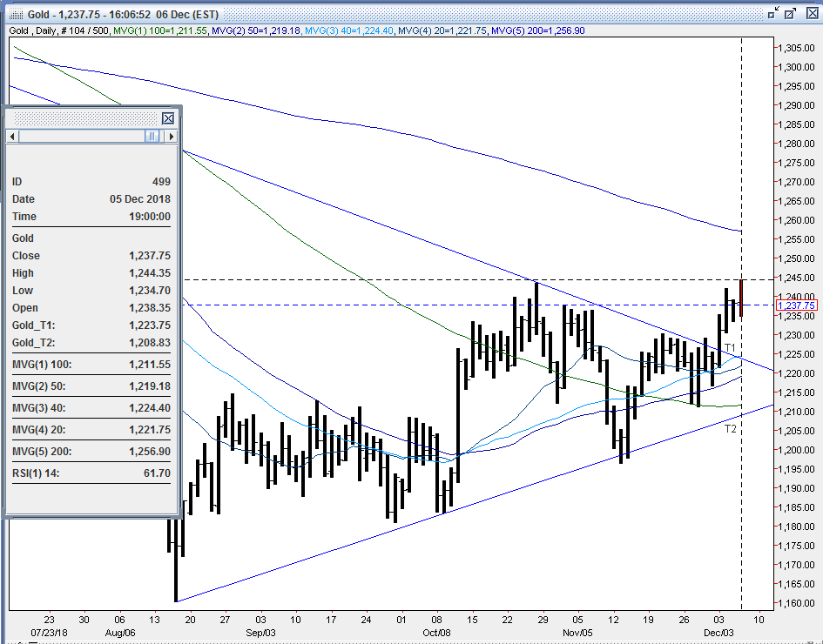Click the Gold Daily #104/500 header text
The width and height of the screenshot is (823, 644).
pos(59,31)
